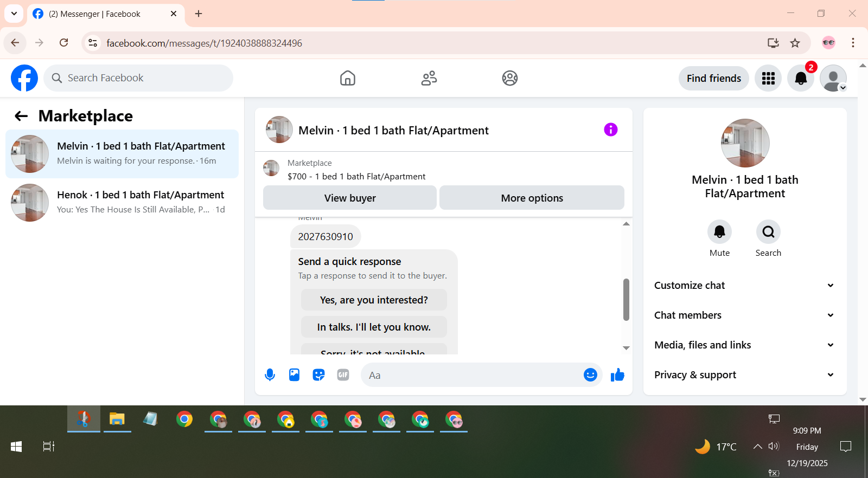Click the chat scrollbar thumb
This screenshot has height=478, width=868.
pos(626,300)
